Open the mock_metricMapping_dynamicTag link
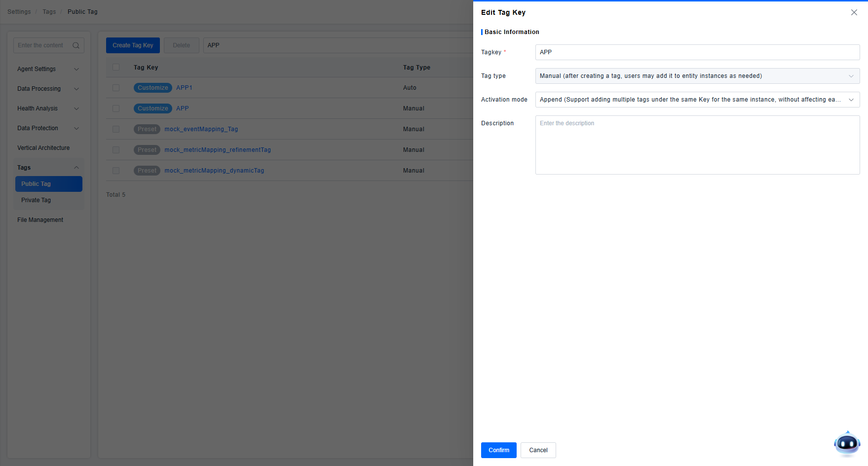The height and width of the screenshot is (466, 868). tap(214, 171)
